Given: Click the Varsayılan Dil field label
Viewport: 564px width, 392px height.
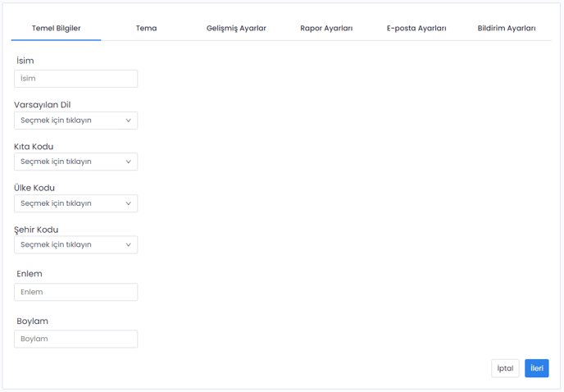Looking at the screenshot, I should (42, 105).
